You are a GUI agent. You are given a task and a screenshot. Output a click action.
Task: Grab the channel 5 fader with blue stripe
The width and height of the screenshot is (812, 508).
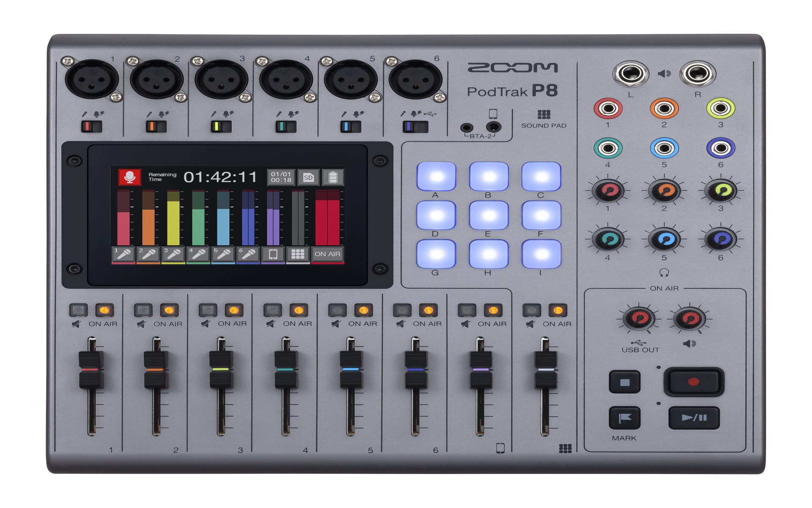(351, 370)
